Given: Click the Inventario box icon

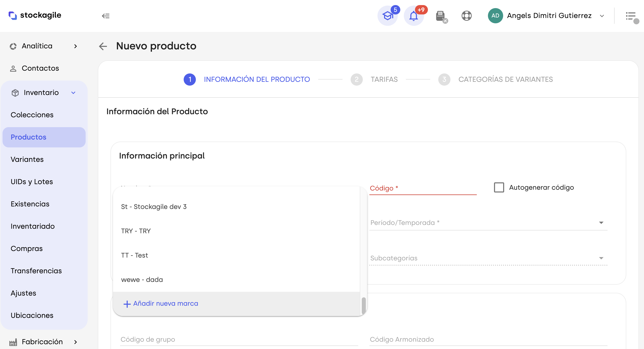Looking at the screenshot, I should coord(15,93).
